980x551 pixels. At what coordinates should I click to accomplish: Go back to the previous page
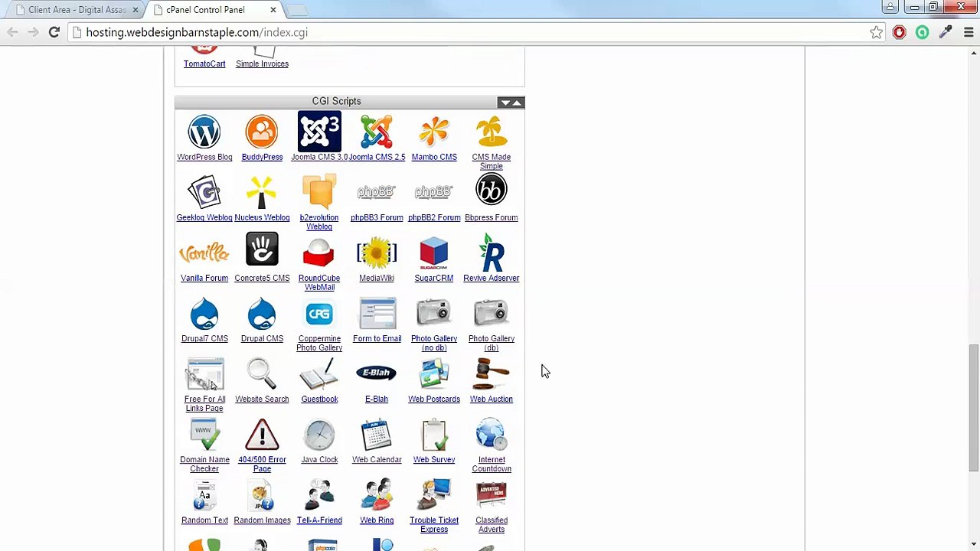(x=12, y=32)
